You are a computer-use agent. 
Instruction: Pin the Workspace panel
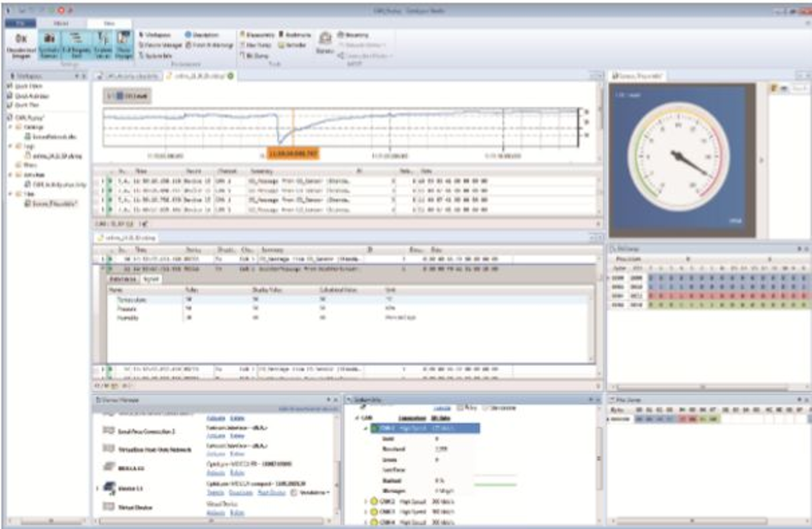(x=77, y=76)
